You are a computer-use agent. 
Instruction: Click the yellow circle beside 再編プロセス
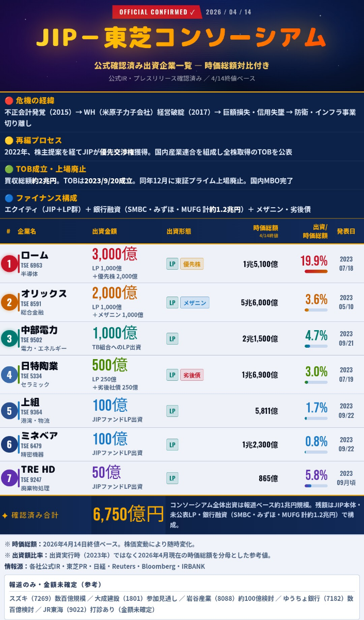9,141
